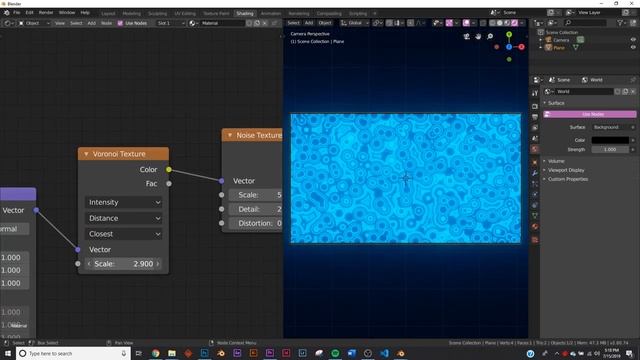Click the zoom magnifier icon in viewport
Viewport: 640px width, 360px height.
pyautogui.click(x=490, y=36)
